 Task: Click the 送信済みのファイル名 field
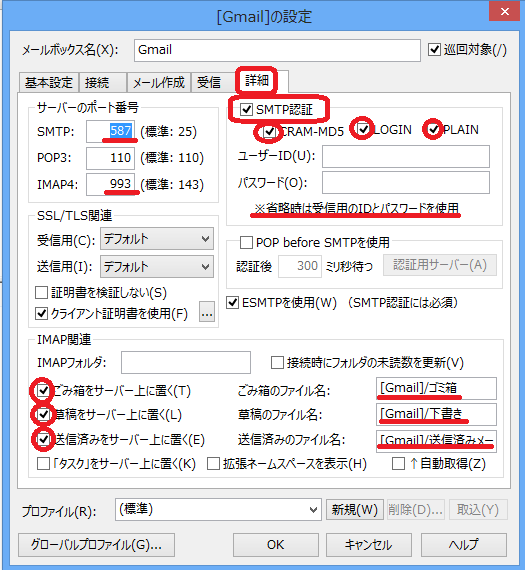point(436,441)
